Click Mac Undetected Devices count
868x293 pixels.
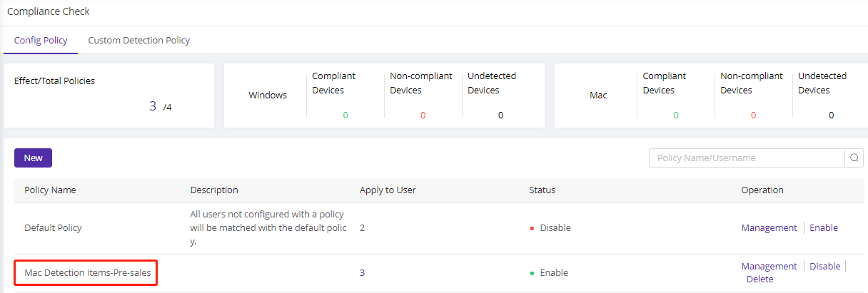pos(831,115)
